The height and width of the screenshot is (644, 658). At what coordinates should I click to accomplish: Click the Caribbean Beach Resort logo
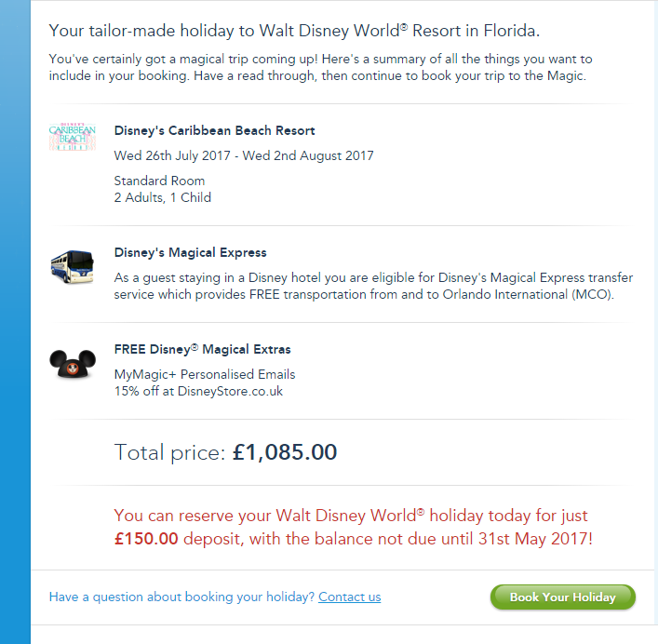73,138
